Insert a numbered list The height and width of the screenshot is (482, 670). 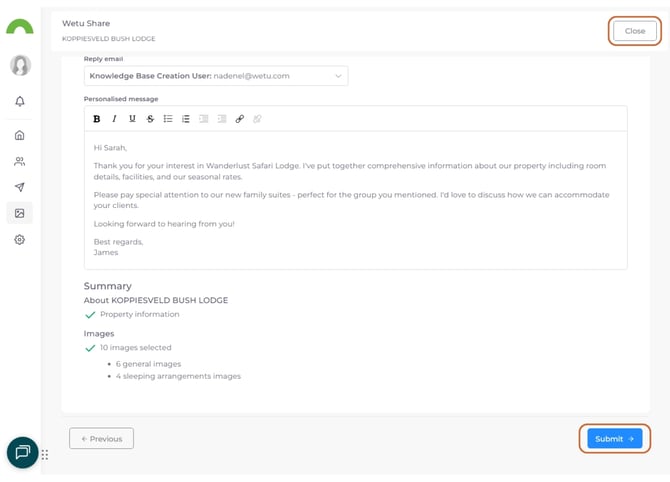click(x=186, y=119)
